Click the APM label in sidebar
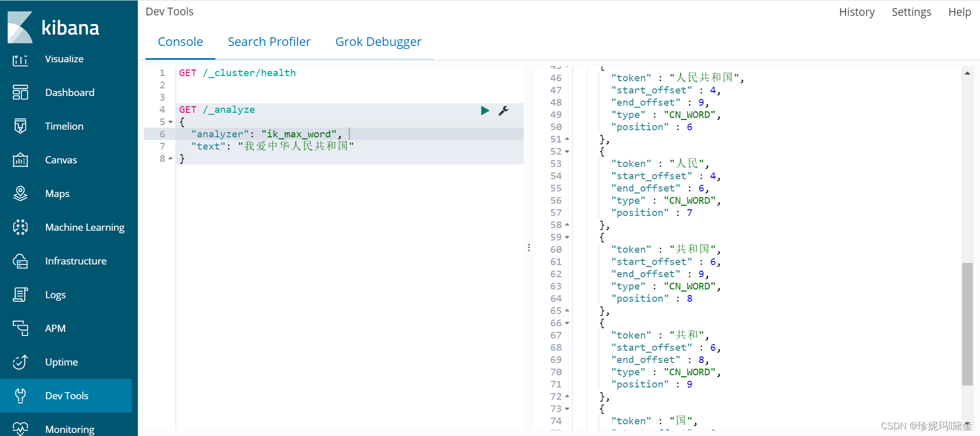Viewport: 980px width, 436px height. click(x=55, y=328)
